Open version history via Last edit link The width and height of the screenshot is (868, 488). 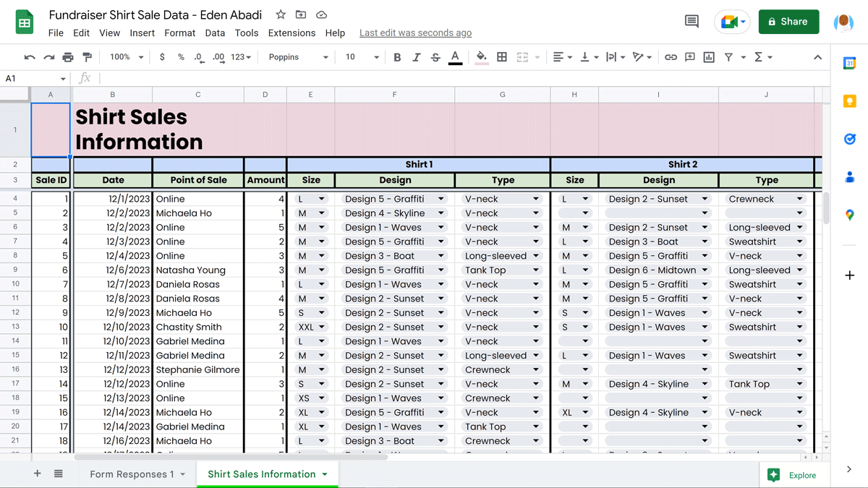pyautogui.click(x=415, y=33)
